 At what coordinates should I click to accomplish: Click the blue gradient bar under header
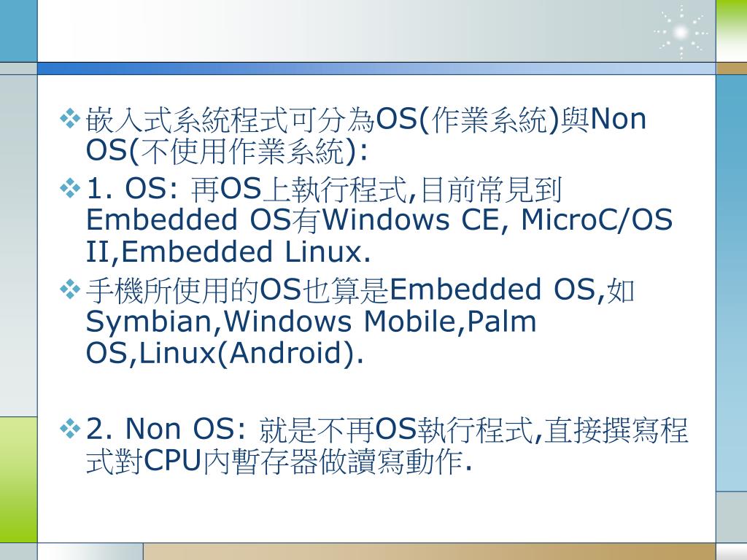click(376, 69)
